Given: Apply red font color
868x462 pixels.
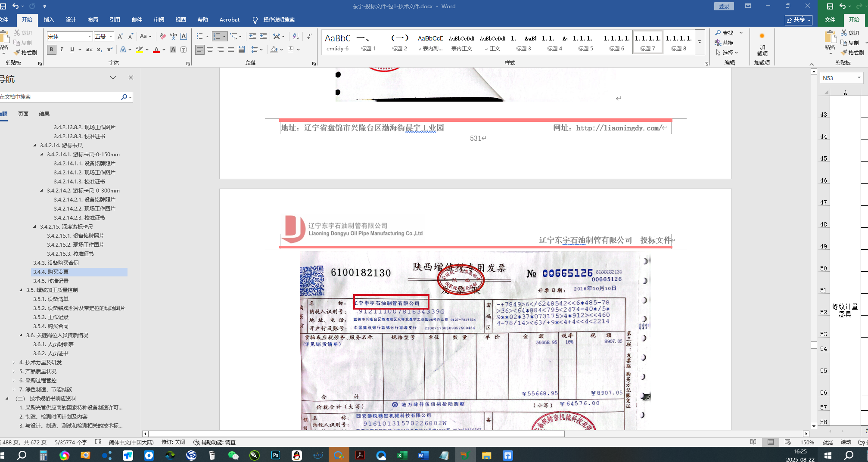Looking at the screenshot, I should click(156, 50).
